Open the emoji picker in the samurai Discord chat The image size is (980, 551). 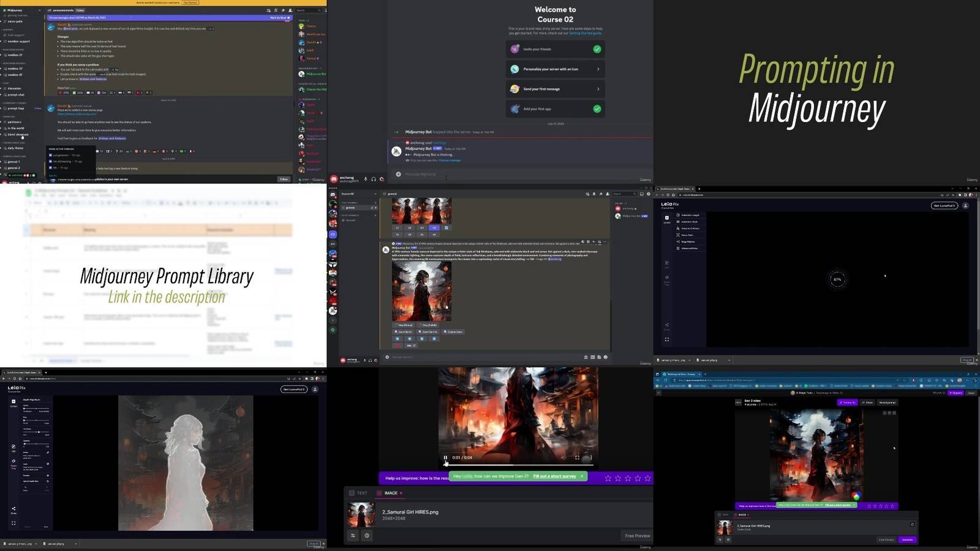coord(606,357)
